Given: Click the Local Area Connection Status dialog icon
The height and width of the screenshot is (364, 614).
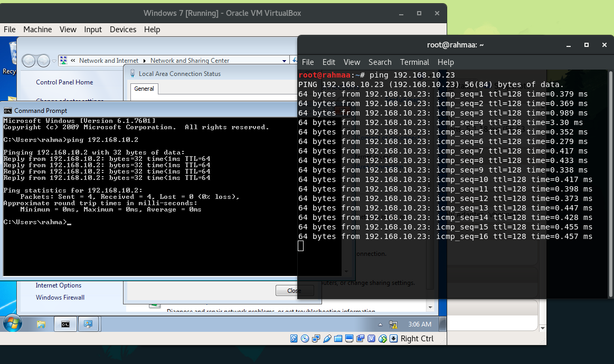Looking at the screenshot, I should [133, 73].
